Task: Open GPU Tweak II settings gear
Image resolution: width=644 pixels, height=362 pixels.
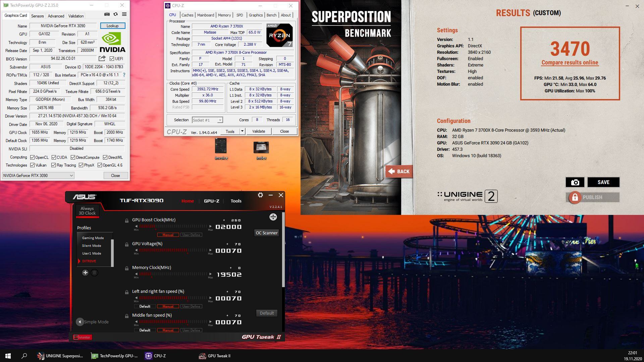Action: tap(260, 195)
